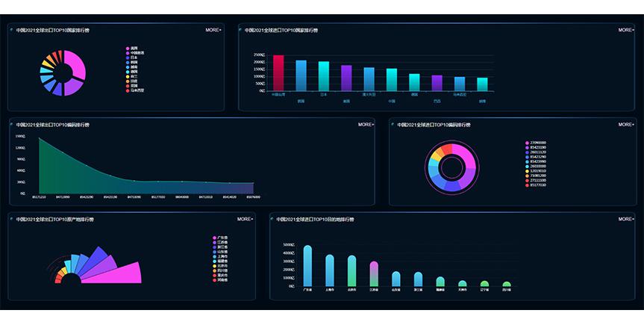Click MORE+ on export origin ranking panel

point(245,219)
